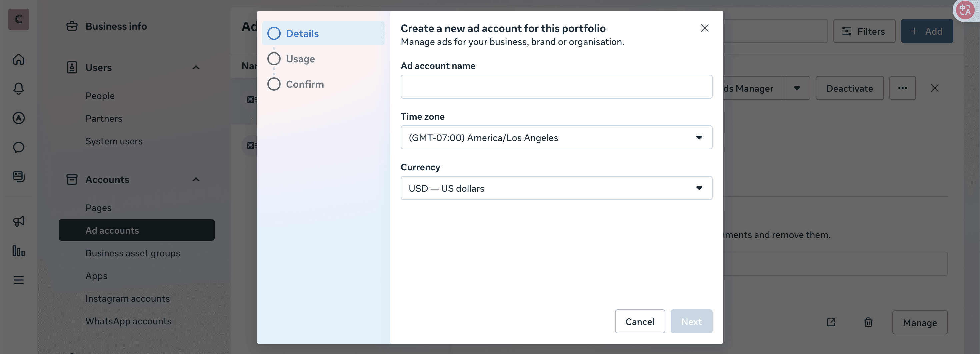Open the bar chart insights icon

click(19, 251)
